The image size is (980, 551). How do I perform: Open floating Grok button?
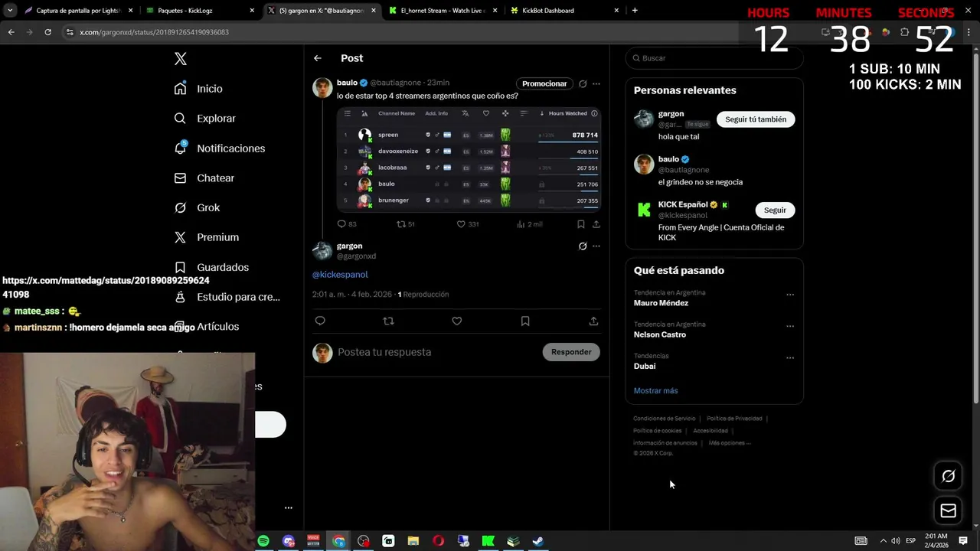click(948, 476)
